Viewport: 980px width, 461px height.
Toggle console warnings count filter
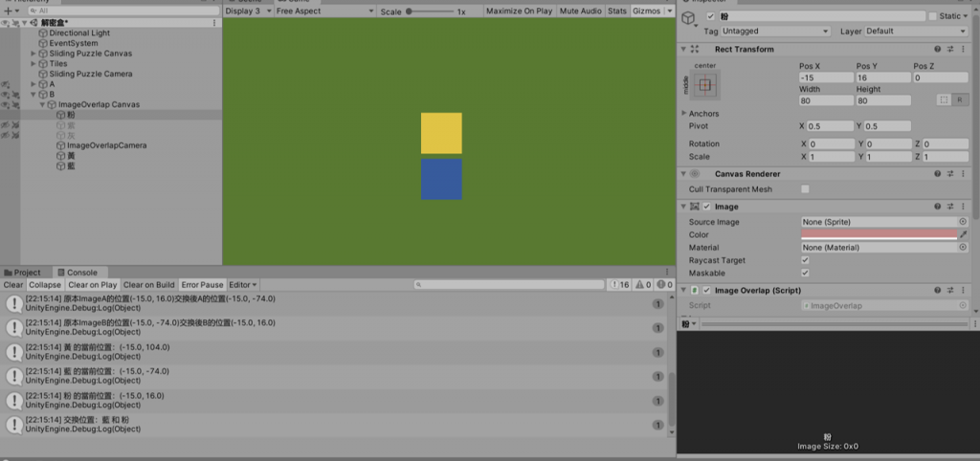click(643, 285)
